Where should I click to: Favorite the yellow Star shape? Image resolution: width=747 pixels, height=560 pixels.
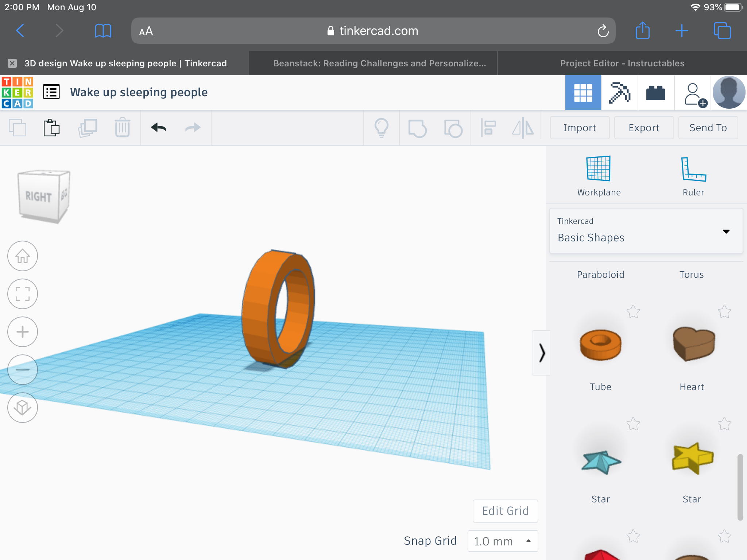(x=724, y=424)
